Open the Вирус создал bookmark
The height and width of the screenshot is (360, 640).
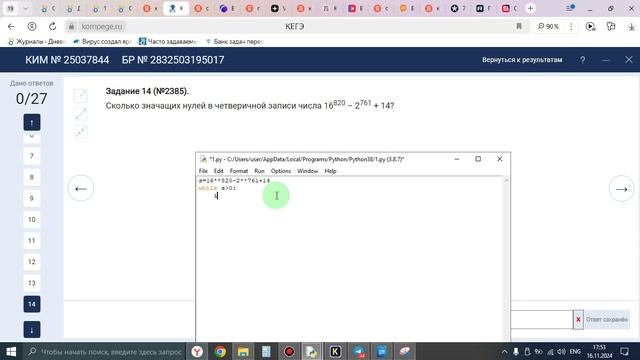pyautogui.click(x=102, y=41)
